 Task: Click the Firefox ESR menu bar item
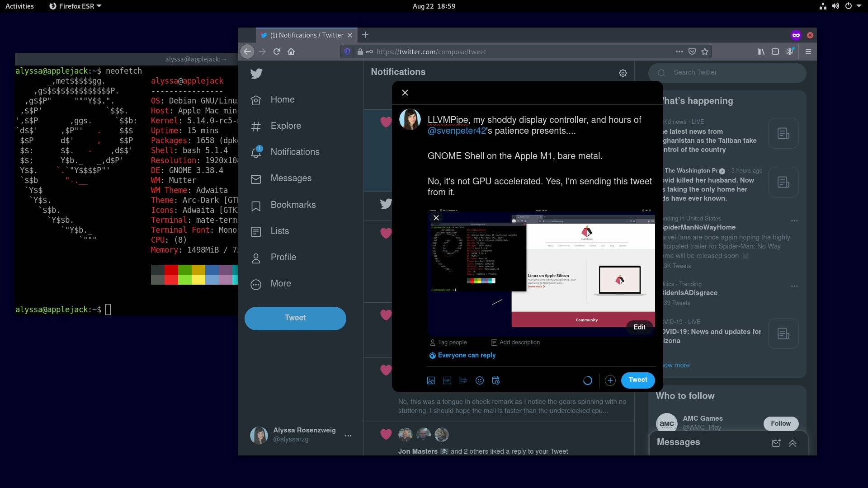pyautogui.click(x=75, y=6)
